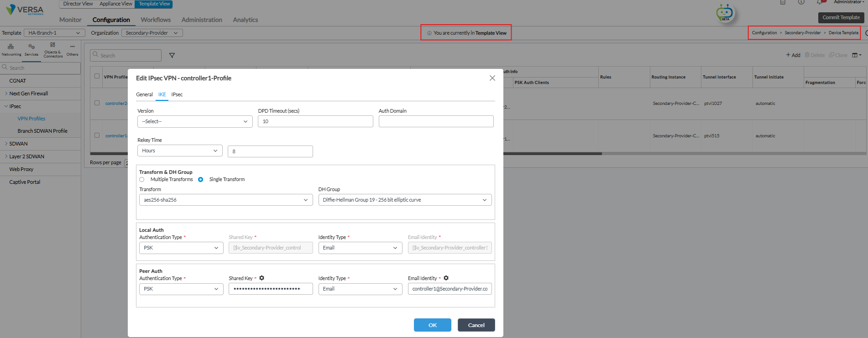Click the Clone icon
This screenshot has height=338, width=868.
coord(832,55)
